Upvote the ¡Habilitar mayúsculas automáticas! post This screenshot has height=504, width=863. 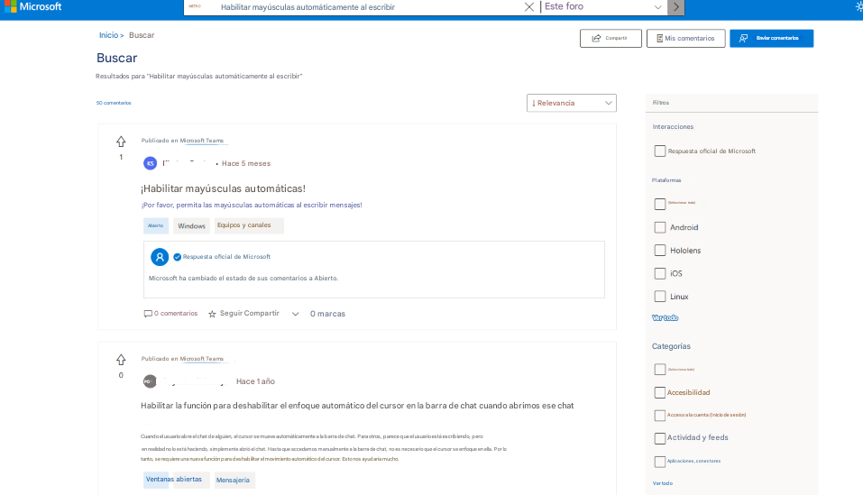coord(121,142)
